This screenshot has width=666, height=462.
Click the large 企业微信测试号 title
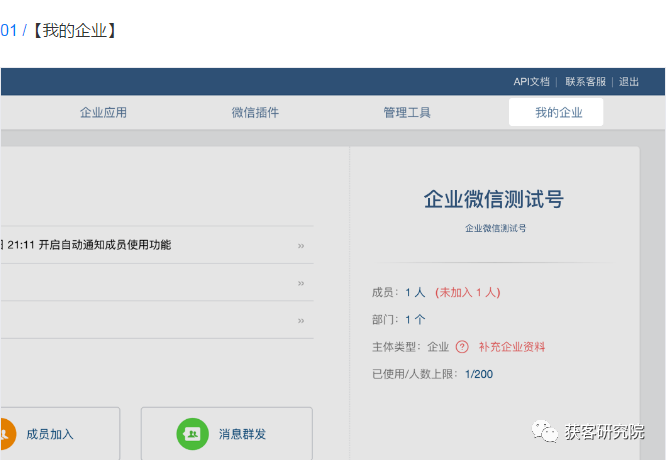[x=494, y=199]
